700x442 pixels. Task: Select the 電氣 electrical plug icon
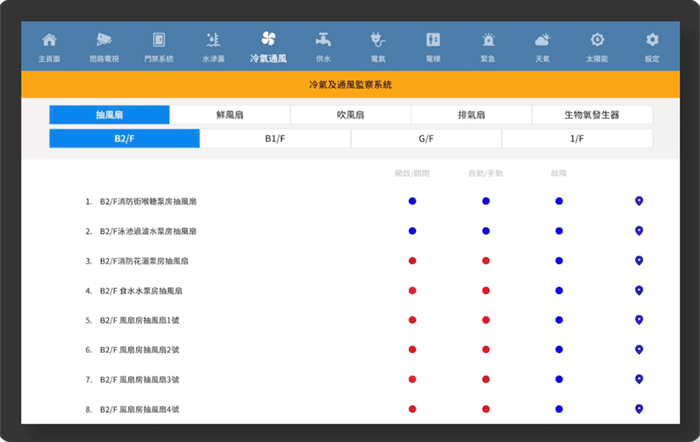pos(378,41)
